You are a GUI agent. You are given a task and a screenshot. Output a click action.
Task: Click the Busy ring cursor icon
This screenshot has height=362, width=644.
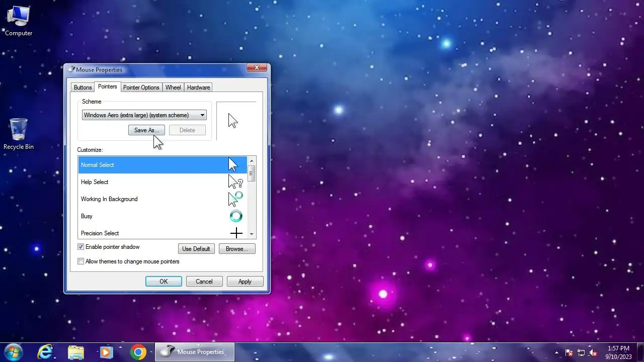[236, 216]
